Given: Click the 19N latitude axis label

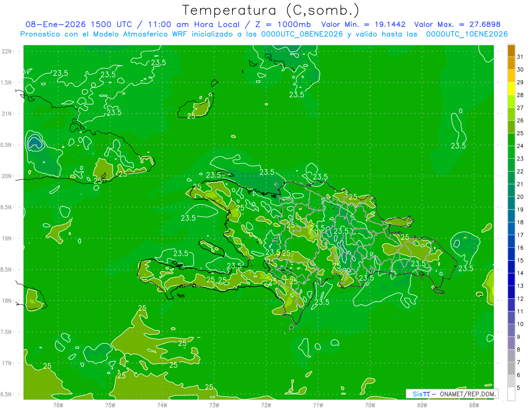Looking at the screenshot, I should 7,238.
